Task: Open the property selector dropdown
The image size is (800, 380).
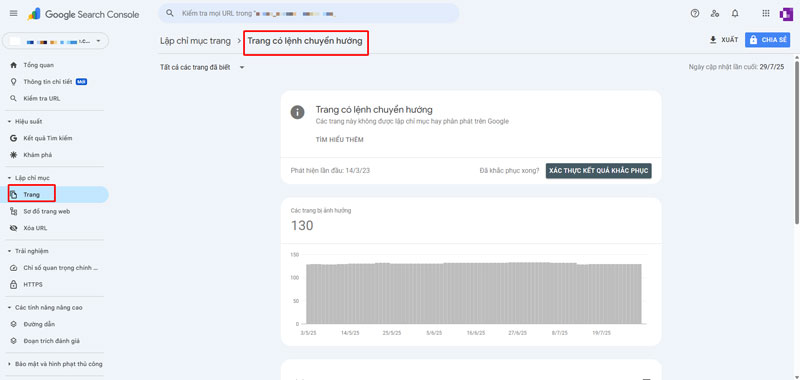Action: coord(56,41)
